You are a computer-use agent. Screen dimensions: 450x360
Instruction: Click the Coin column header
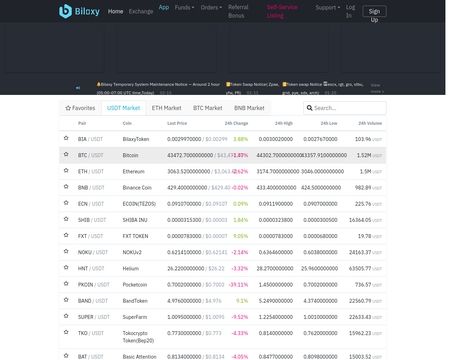pos(127,123)
